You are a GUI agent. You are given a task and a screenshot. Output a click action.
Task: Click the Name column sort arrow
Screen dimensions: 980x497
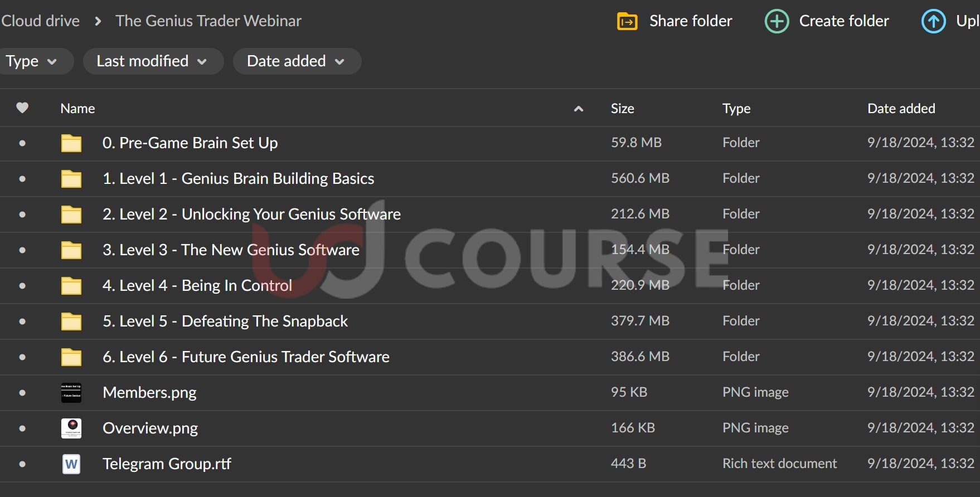point(579,109)
